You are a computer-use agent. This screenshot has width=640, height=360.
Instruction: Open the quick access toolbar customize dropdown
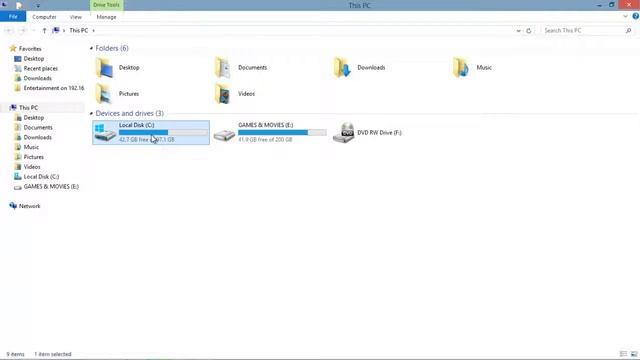[x=38, y=6]
